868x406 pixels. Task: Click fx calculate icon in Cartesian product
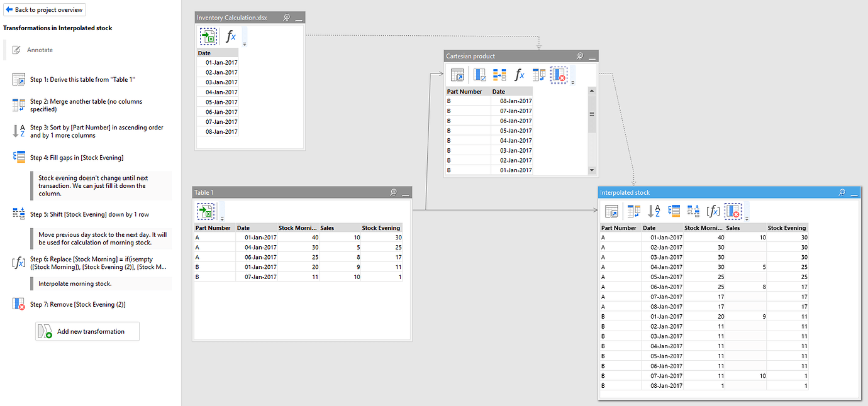[x=519, y=75]
